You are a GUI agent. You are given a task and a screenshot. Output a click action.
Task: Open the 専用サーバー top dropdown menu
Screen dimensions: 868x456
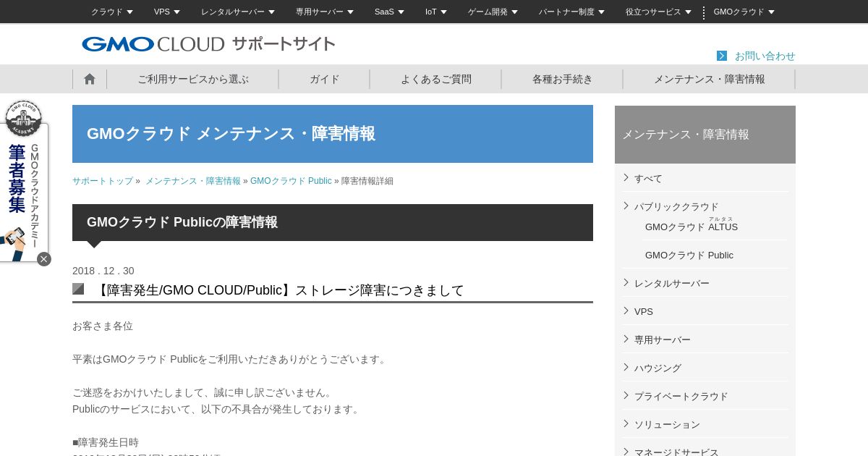[325, 12]
